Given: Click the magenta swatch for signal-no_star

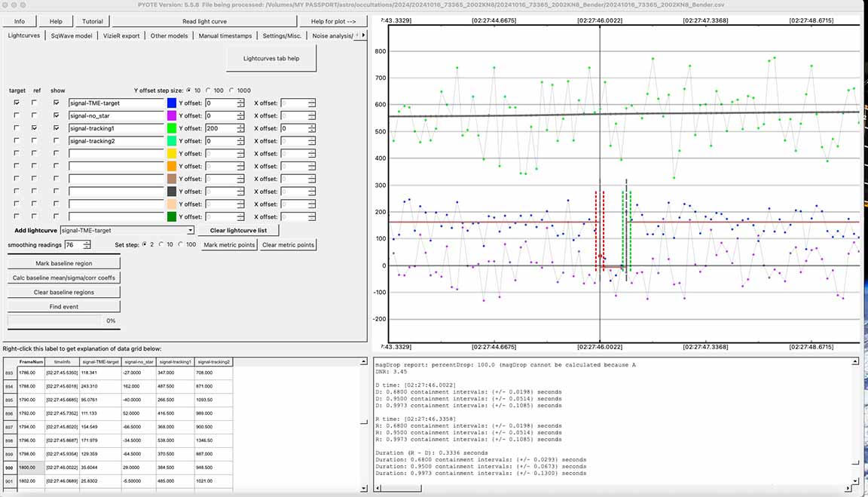Looking at the screenshot, I should tap(172, 116).
